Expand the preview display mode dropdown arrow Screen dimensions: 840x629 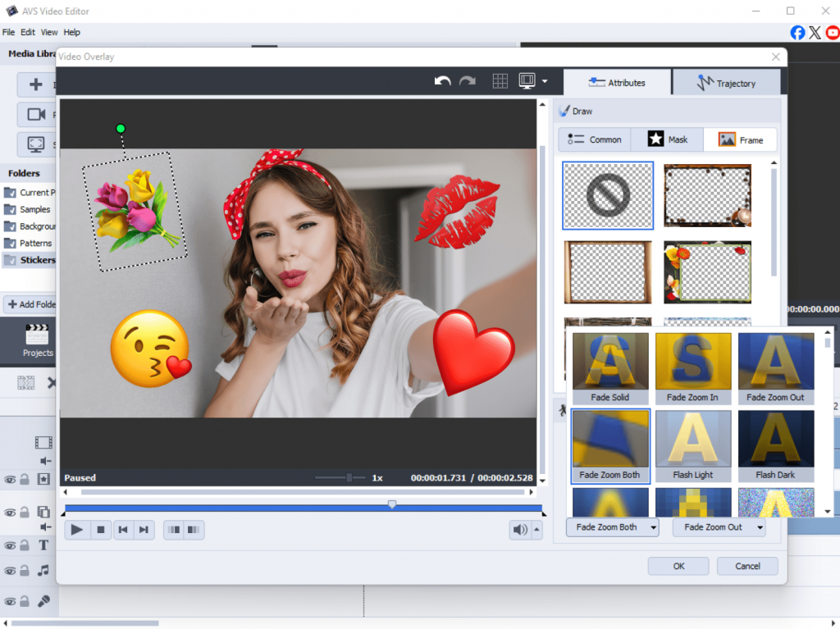tap(545, 81)
